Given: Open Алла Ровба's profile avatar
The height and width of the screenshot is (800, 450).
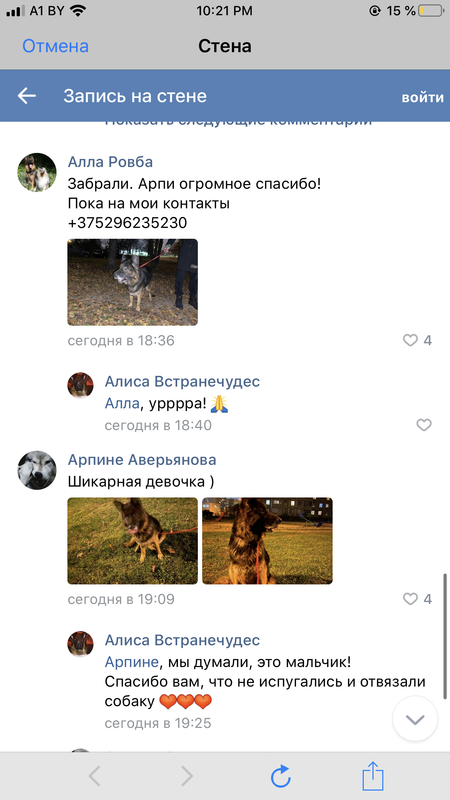Looking at the screenshot, I should pos(37,172).
